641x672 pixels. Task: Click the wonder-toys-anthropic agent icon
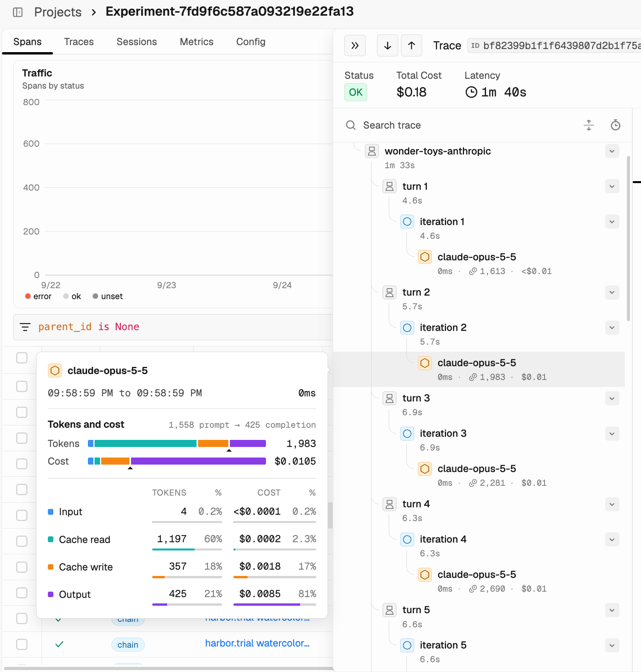372,151
